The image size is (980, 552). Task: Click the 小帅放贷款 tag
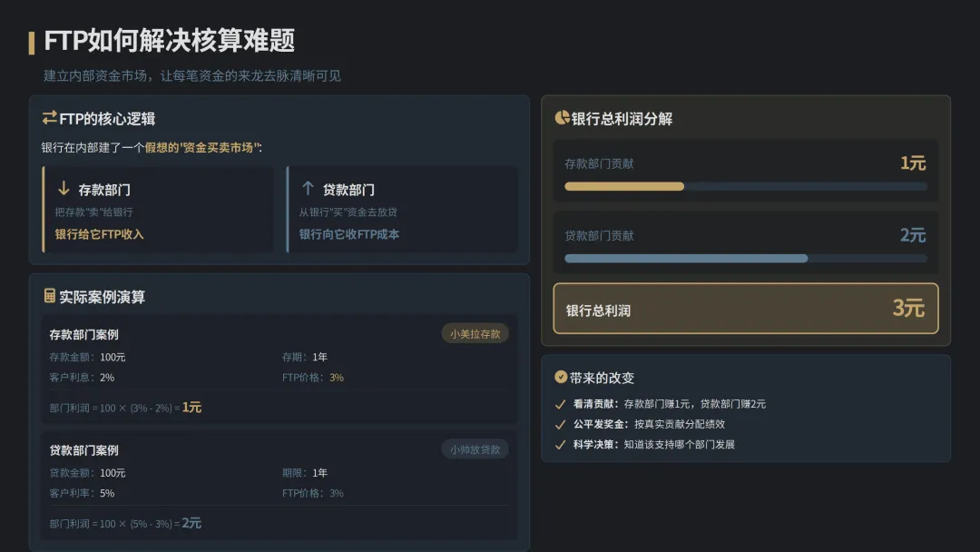pyautogui.click(x=475, y=449)
